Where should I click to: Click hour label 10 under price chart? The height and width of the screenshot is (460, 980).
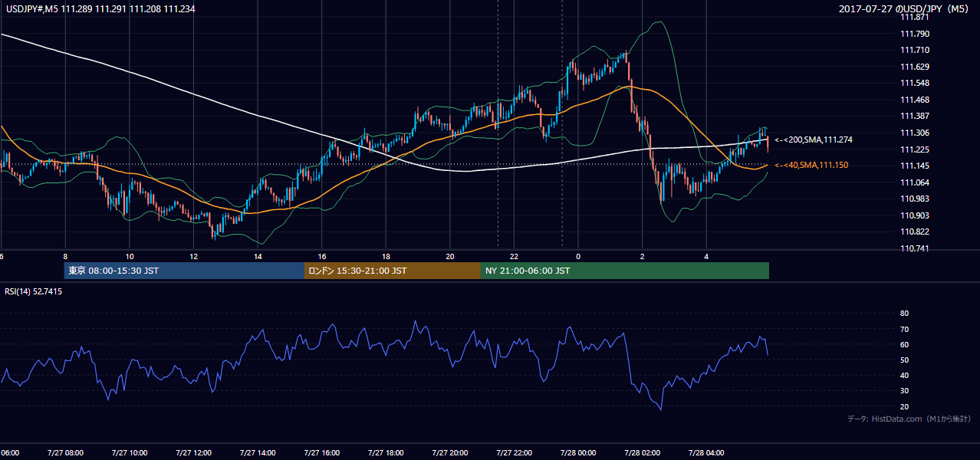click(130, 256)
